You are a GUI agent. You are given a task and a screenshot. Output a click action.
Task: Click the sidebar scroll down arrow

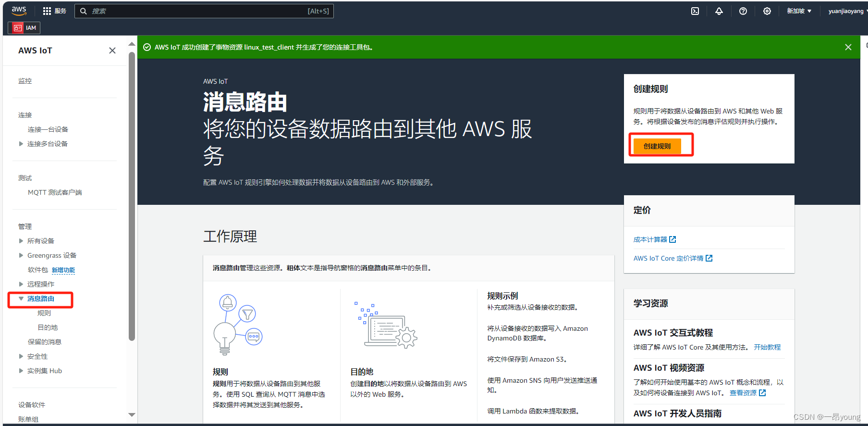tap(132, 414)
